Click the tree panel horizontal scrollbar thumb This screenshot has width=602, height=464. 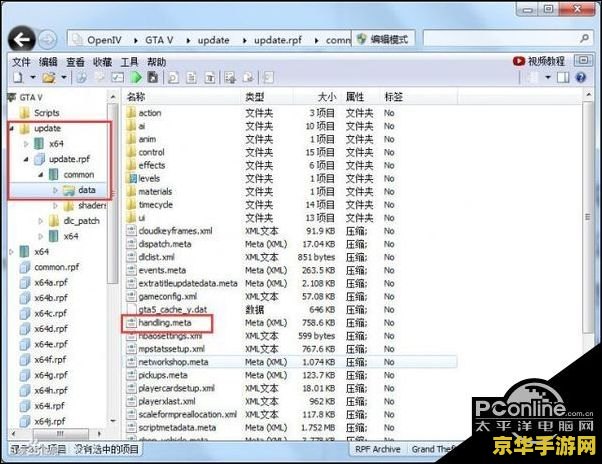point(60,434)
